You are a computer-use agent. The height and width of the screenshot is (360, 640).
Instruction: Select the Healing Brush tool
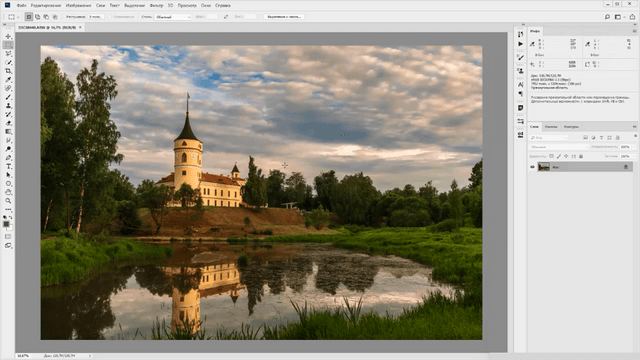pyautogui.click(x=8, y=88)
